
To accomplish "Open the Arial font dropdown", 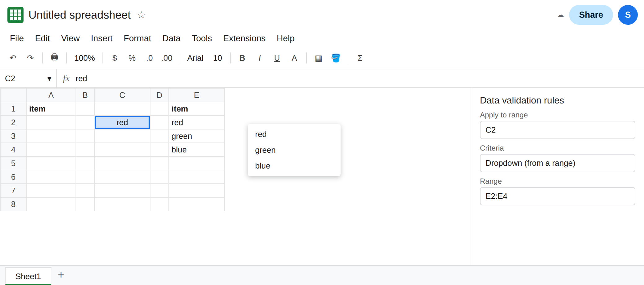I will pos(195,58).
